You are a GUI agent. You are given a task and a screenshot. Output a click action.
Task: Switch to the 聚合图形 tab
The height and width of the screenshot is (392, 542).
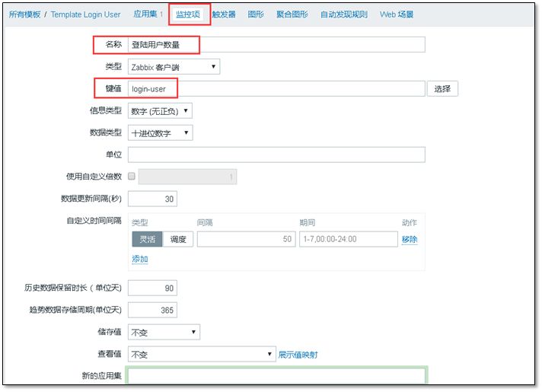292,14
